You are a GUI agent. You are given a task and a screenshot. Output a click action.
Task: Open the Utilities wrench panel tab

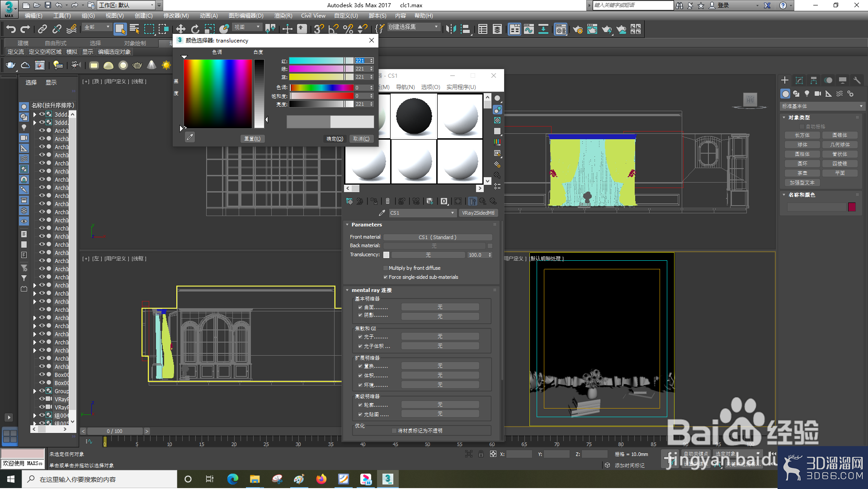tap(857, 80)
